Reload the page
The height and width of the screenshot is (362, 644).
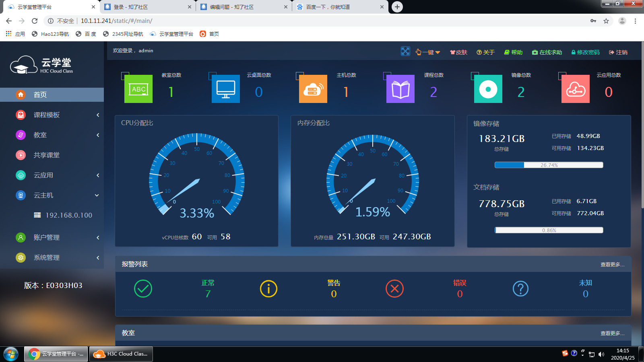[x=35, y=21]
